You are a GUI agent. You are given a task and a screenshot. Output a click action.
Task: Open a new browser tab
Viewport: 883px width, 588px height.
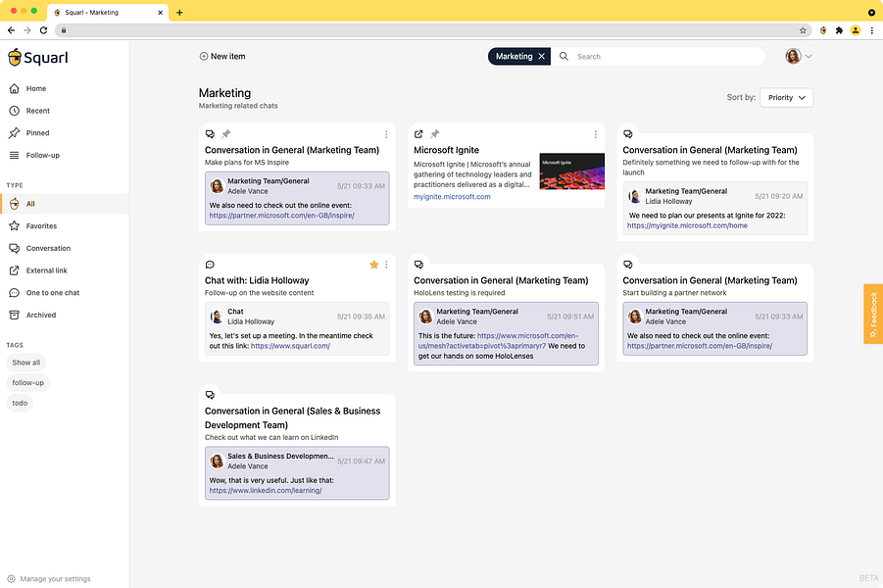(x=179, y=13)
